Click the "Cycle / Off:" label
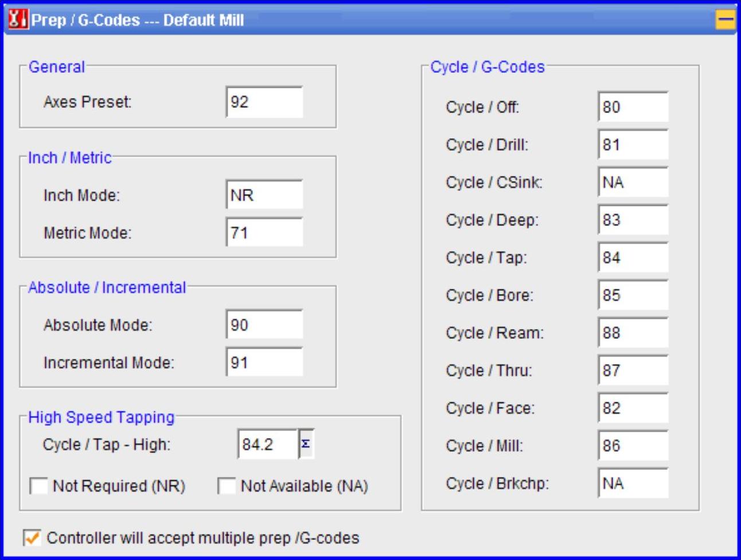Screen dimensions: 741x560 tap(482, 107)
